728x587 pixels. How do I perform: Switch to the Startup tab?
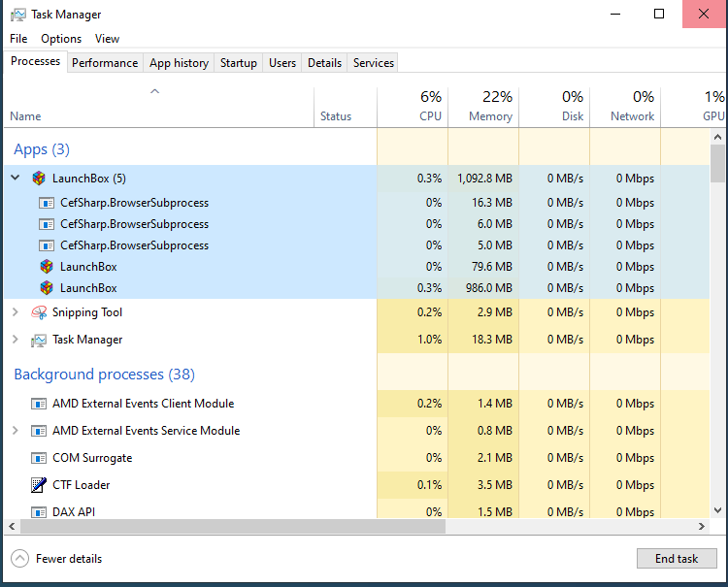[x=239, y=63]
